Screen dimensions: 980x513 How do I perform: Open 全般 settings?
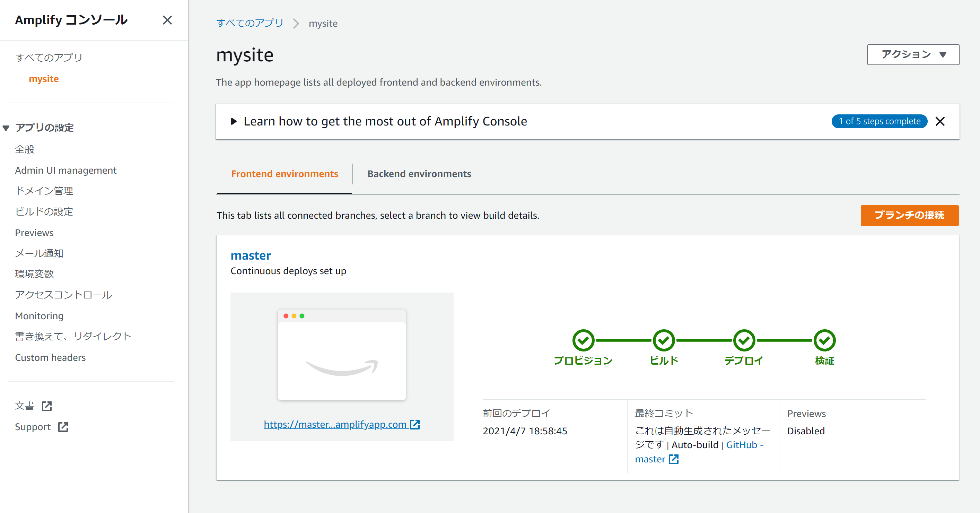25,149
